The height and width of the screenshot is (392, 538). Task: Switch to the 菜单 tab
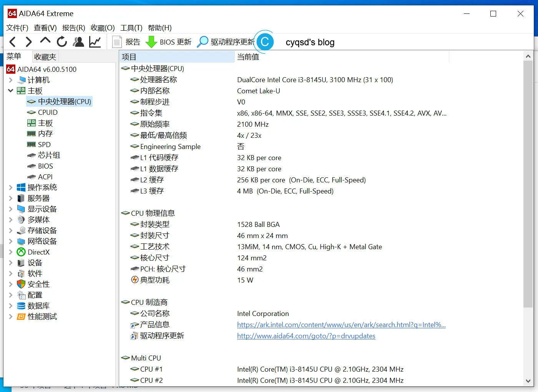pos(14,56)
